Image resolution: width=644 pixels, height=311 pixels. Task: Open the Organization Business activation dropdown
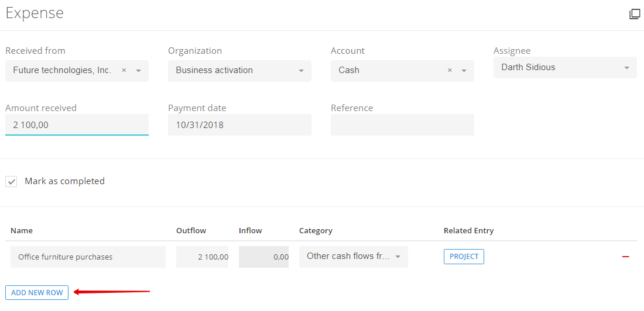click(239, 71)
